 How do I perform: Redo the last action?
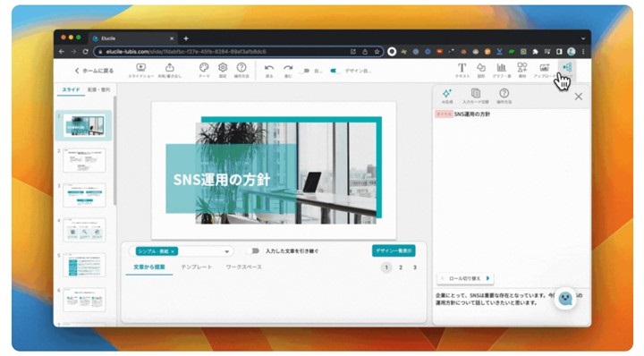(x=288, y=71)
